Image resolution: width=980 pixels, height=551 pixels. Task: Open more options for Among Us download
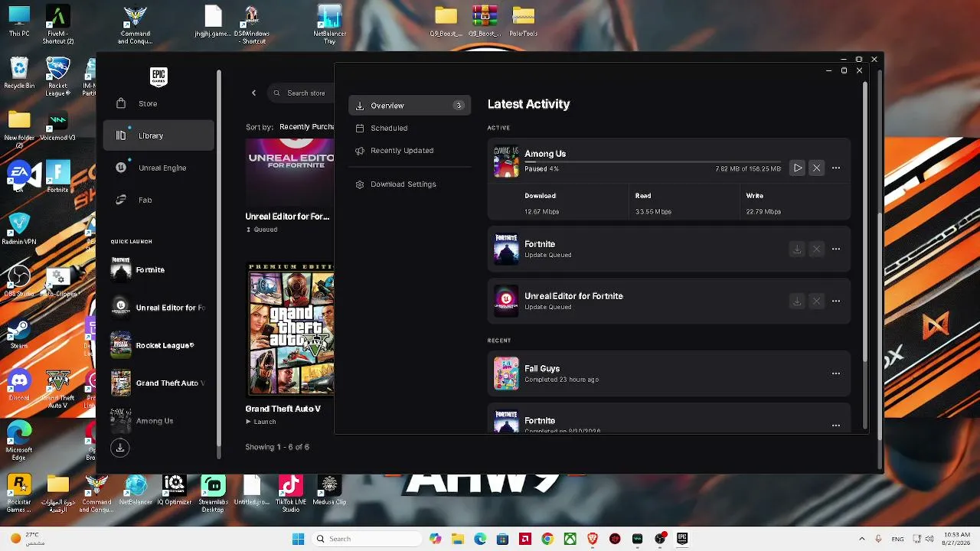pos(835,168)
